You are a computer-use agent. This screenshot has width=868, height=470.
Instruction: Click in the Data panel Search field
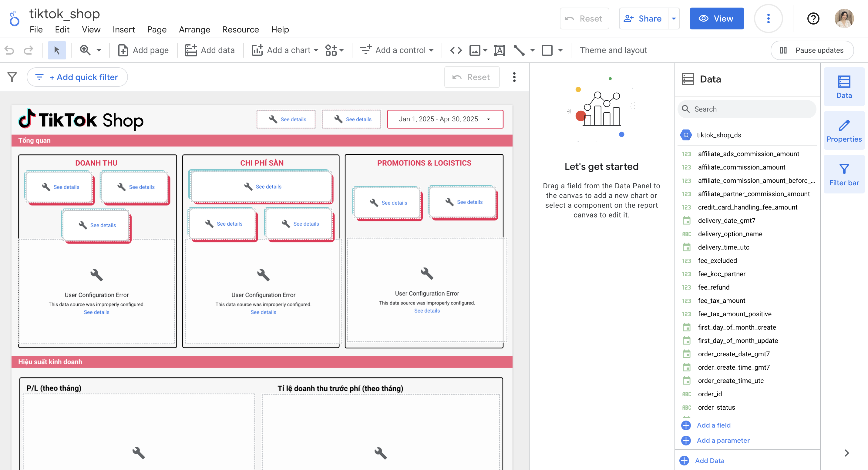click(x=747, y=109)
